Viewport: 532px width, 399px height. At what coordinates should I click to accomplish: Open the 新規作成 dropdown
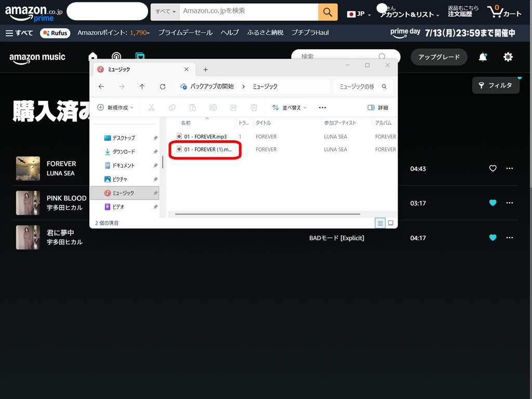(115, 108)
